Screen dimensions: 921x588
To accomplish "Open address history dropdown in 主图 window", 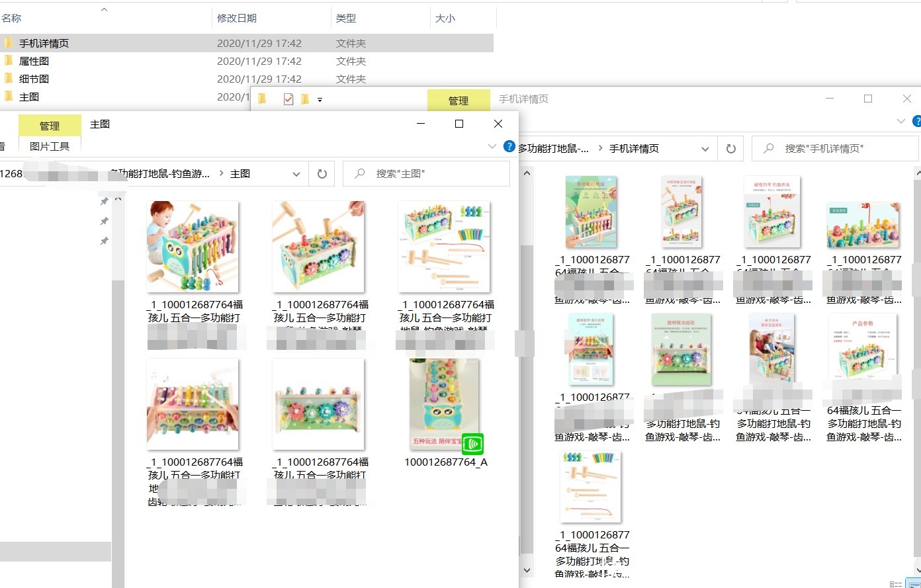I will pos(296,174).
